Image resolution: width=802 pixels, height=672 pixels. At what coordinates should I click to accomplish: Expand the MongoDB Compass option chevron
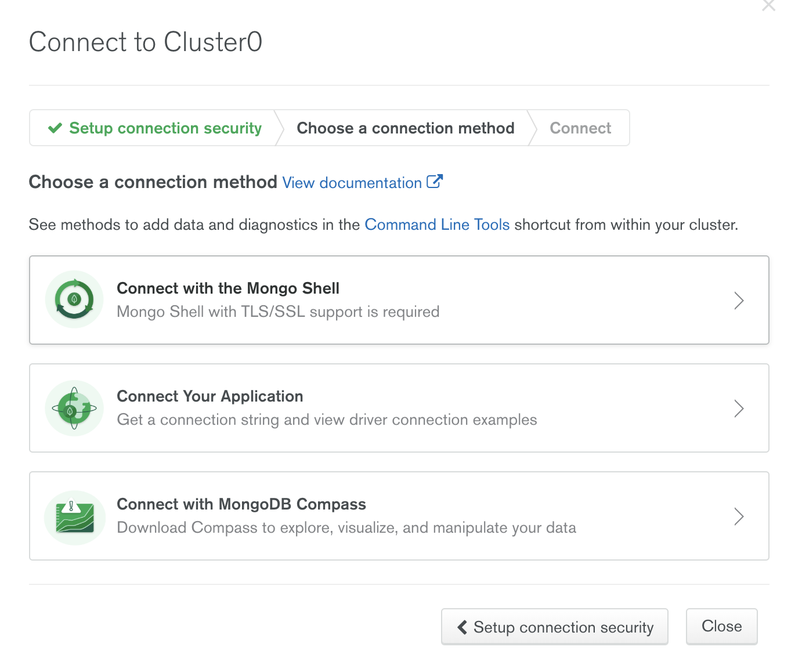coord(739,516)
